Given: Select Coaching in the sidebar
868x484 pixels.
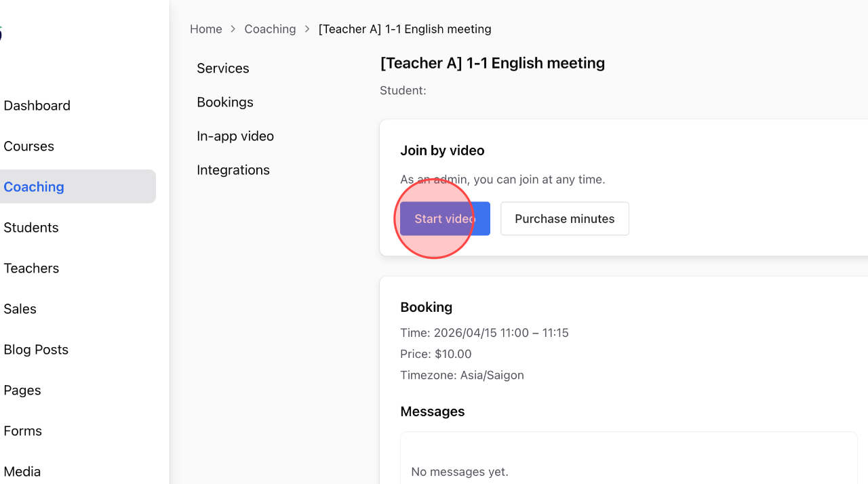Looking at the screenshot, I should pyautogui.click(x=34, y=187).
